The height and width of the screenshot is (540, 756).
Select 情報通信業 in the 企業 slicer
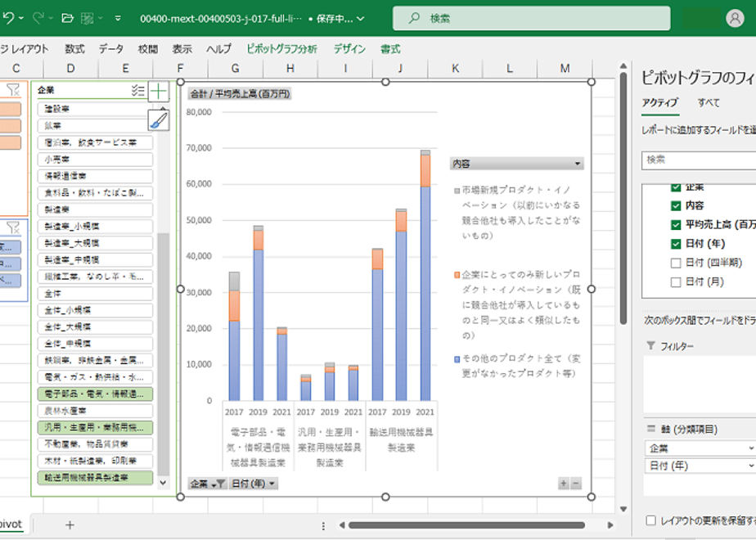95,176
